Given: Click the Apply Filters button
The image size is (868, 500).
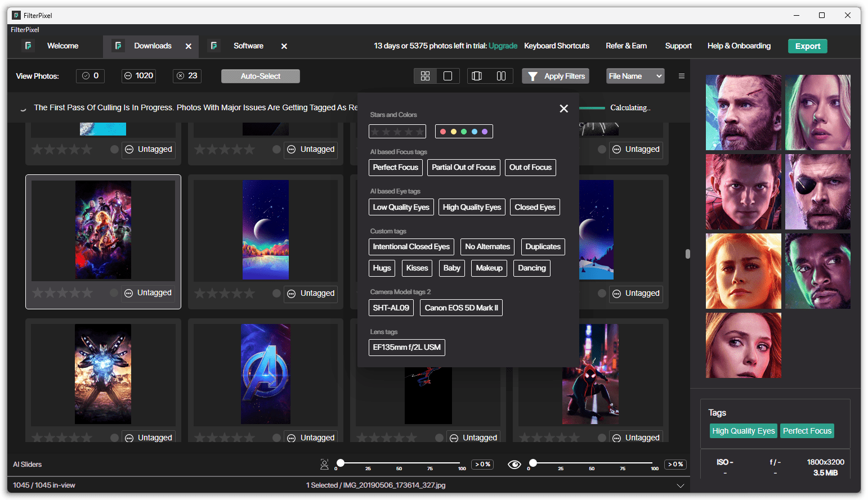Looking at the screenshot, I should tap(556, 76).
